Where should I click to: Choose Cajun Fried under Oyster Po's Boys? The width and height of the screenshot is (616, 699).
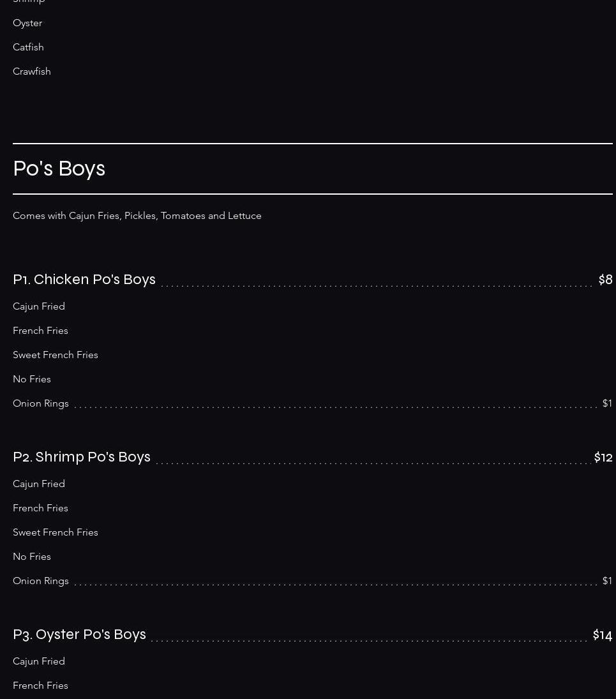click(x=39, y=661)
